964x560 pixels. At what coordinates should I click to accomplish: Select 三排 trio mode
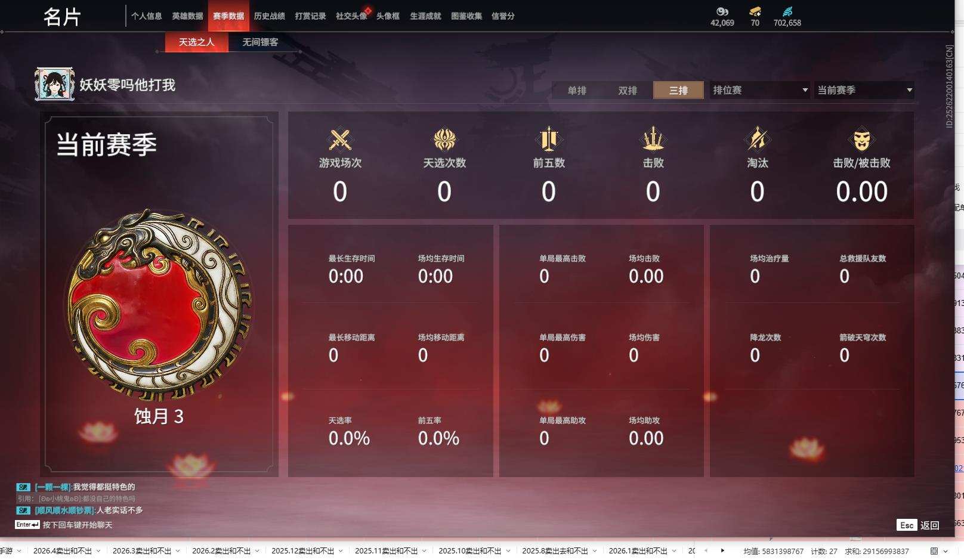pos(678,91)
